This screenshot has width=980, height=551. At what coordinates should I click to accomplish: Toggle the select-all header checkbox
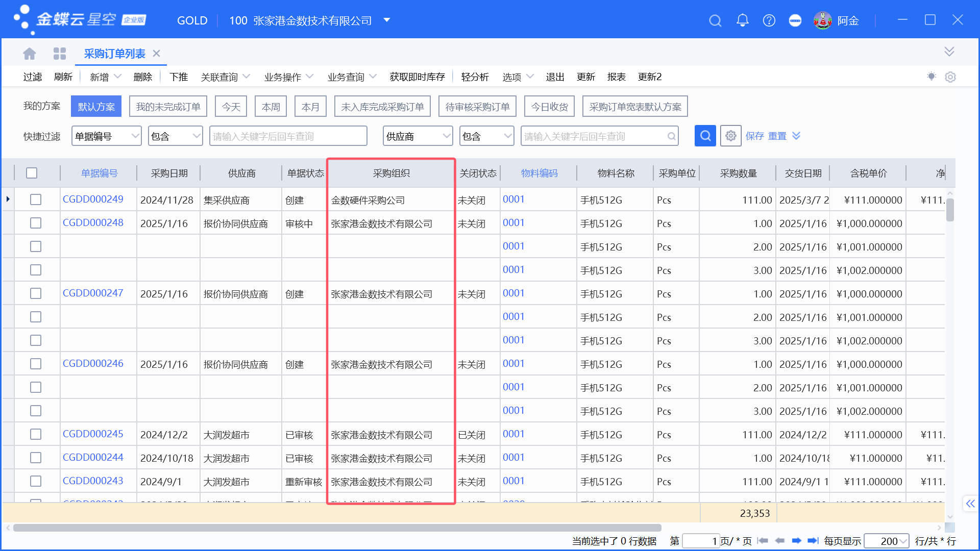(x=32, y=173)
